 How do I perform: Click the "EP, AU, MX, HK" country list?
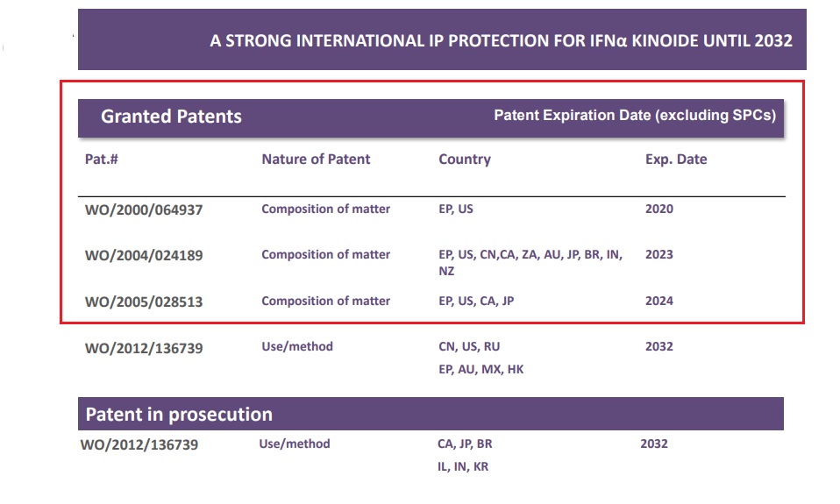pos(481,369)
